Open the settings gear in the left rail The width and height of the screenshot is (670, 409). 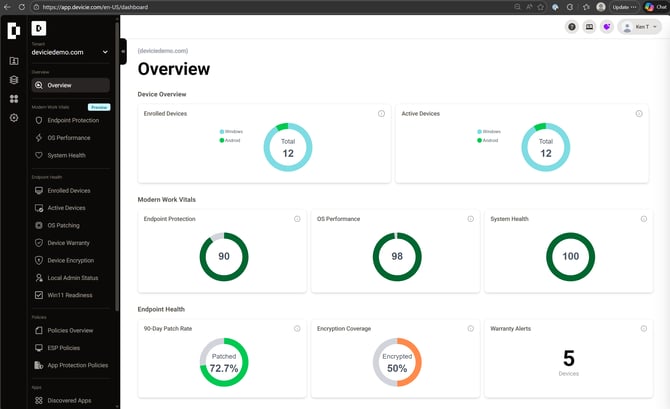coord(14,118)
